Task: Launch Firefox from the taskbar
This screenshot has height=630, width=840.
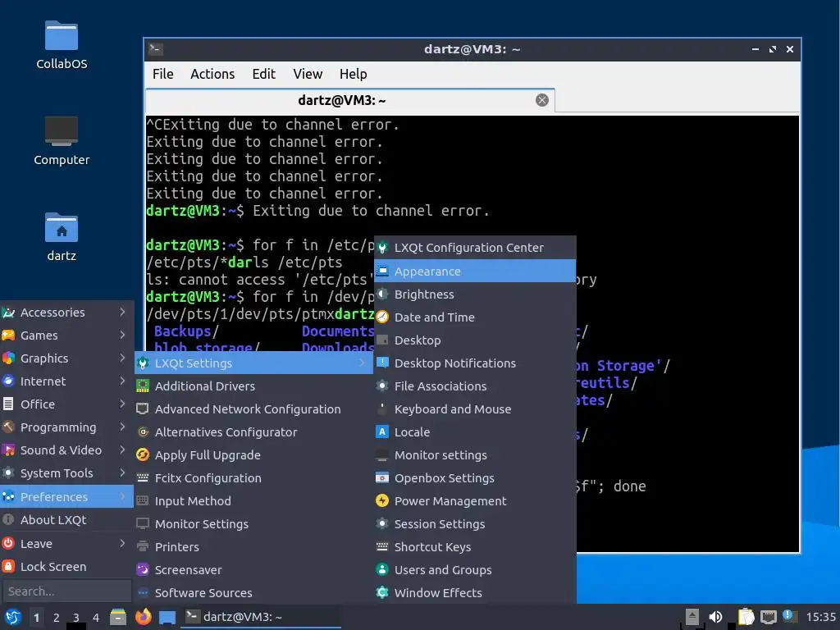Action: pyautogui.click(x=143, y=617)
